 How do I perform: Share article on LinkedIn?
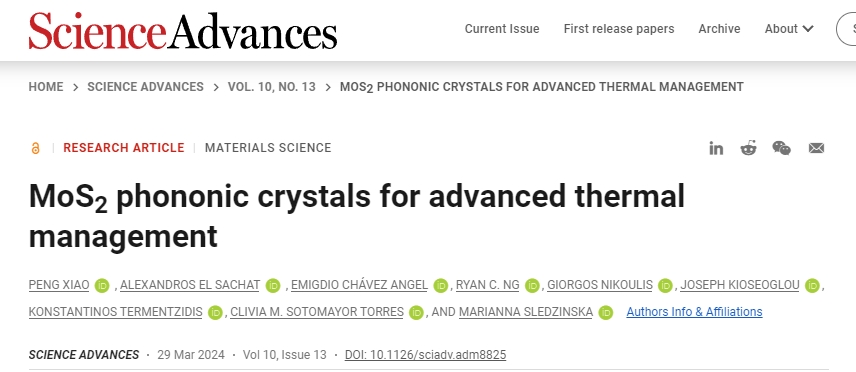(x=716, y=148)
